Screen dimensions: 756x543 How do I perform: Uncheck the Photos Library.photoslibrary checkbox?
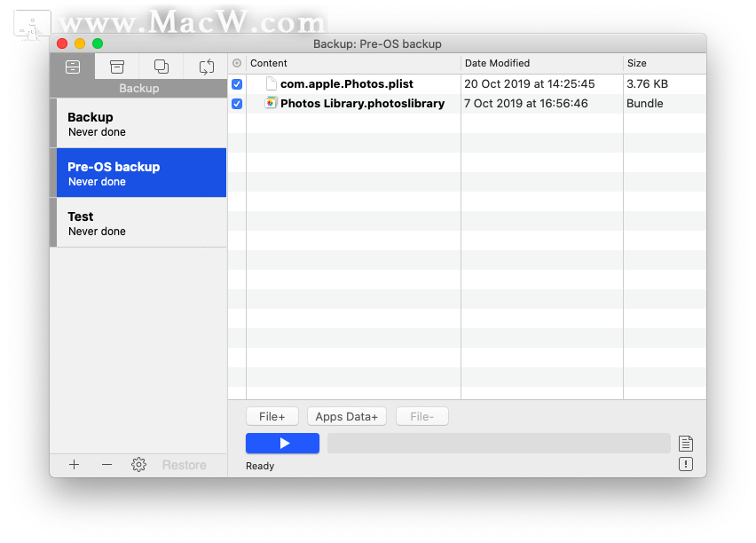pyautogui.click(x=237, y=104)
